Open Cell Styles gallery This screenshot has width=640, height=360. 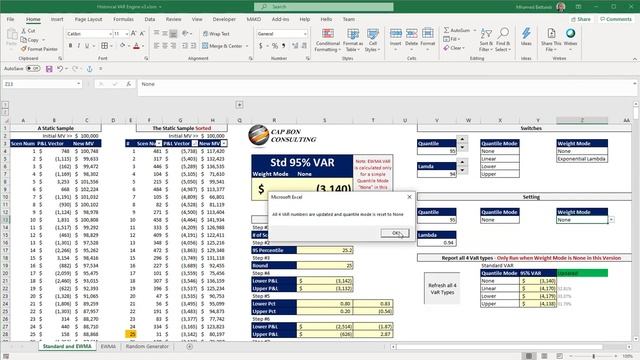point(372,40)
